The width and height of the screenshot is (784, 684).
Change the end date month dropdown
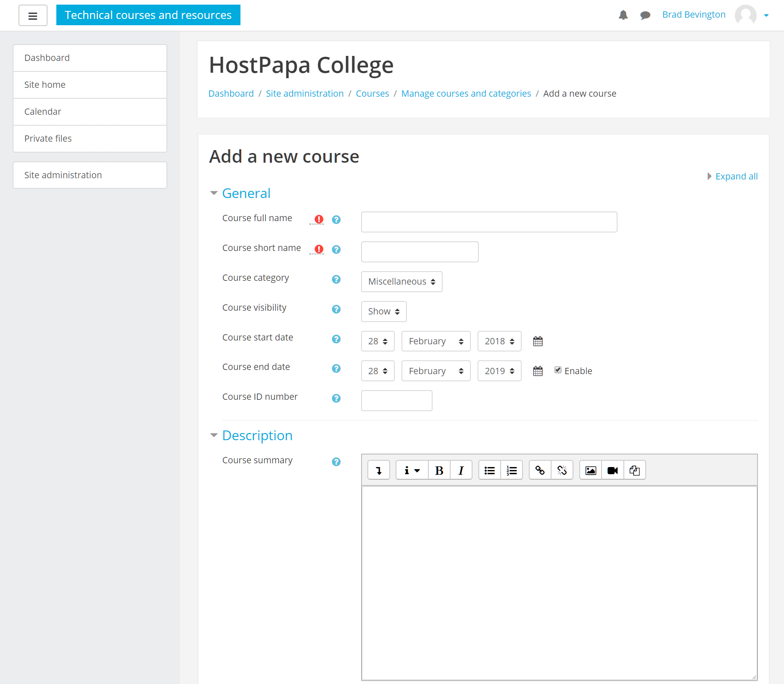coord(436,371)
